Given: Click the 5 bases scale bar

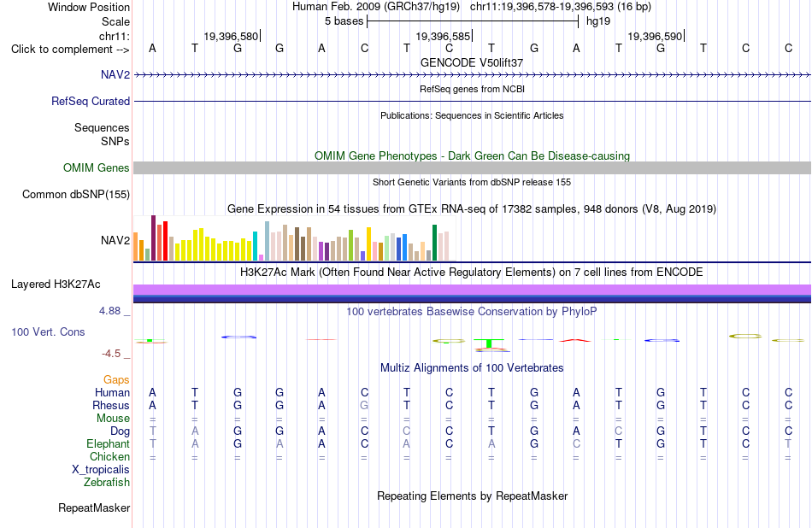Looking at the screenshot, I should [x=473, y=21].
